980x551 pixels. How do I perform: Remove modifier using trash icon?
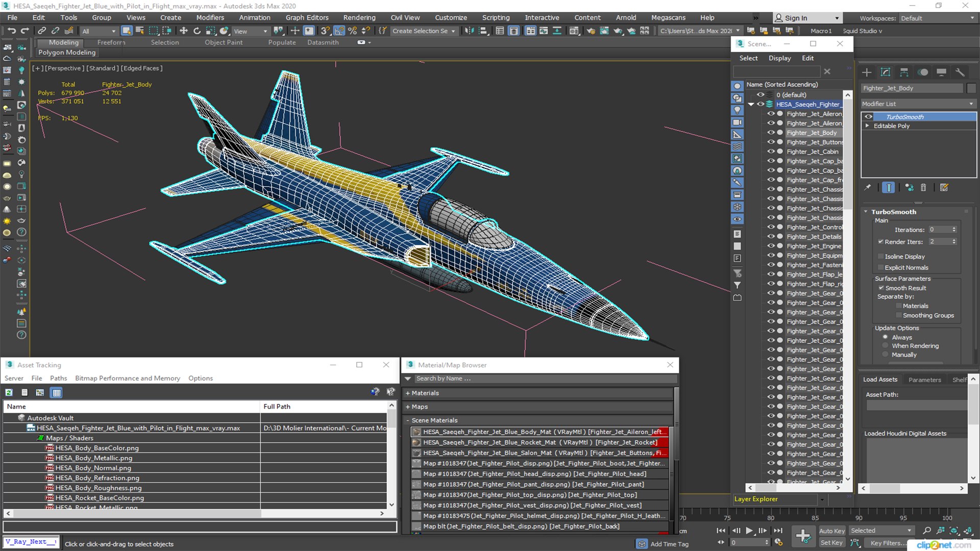tap(923, 188)
